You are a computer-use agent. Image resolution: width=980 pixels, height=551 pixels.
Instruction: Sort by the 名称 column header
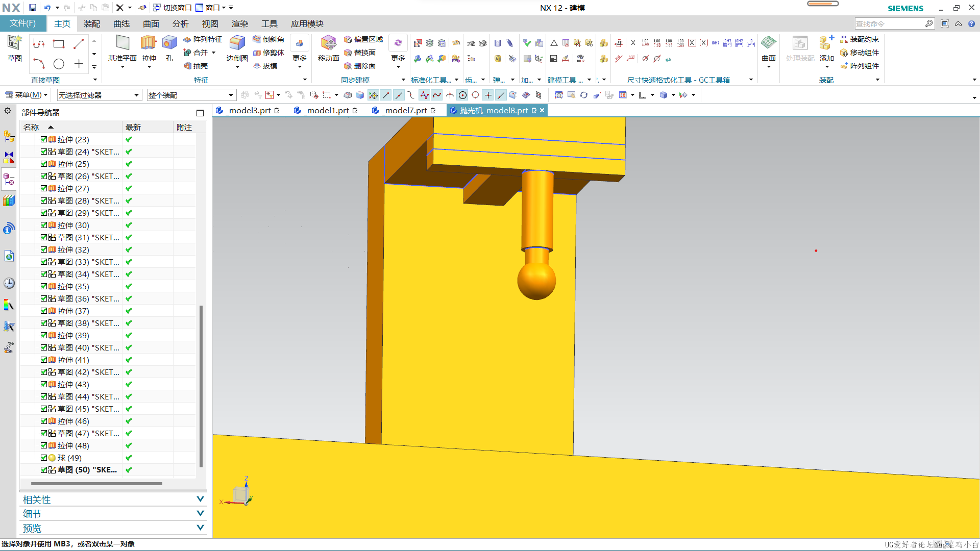tap(71, 127)
